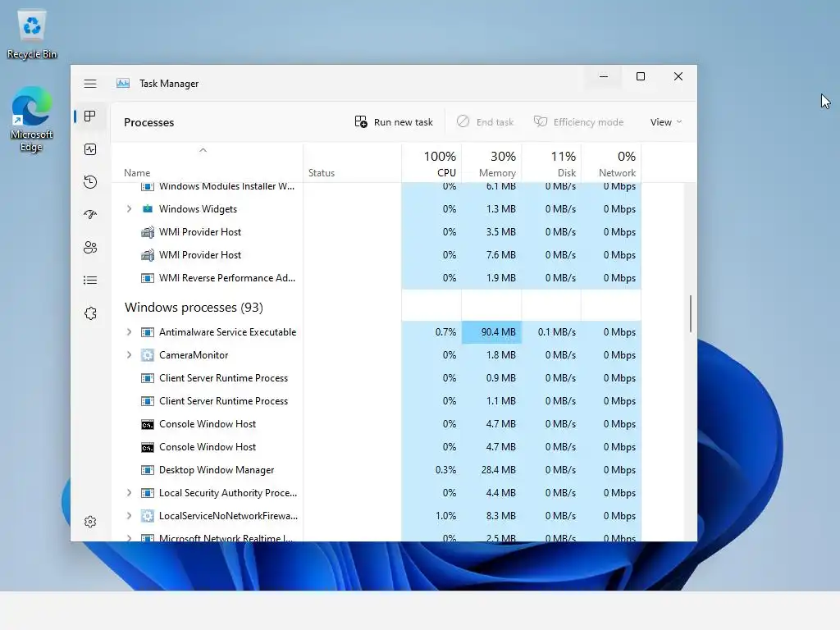Click the Antimalware Service Executable icon
Viewport: 840px width, 630px height.
(148, 332)
